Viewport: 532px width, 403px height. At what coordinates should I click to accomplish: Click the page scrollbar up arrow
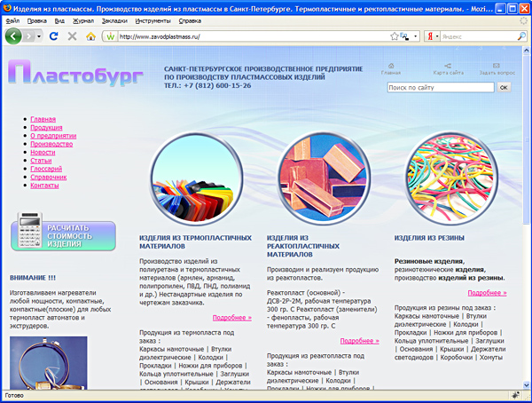pos(526,51)
